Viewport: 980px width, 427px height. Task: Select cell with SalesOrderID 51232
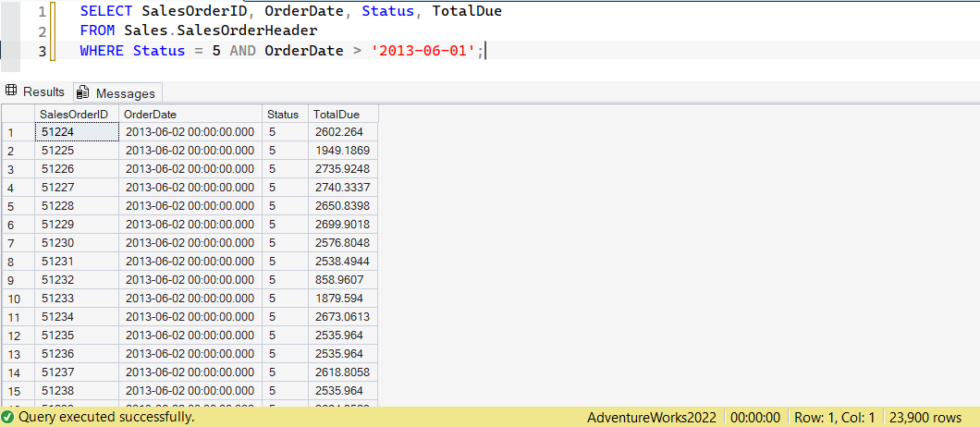[77, 280]
